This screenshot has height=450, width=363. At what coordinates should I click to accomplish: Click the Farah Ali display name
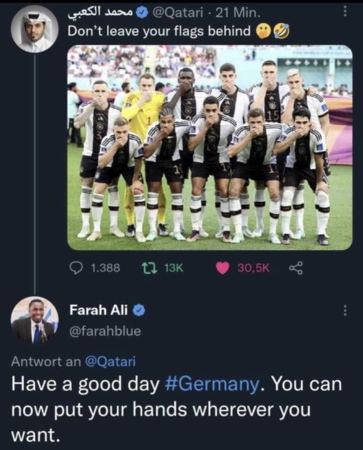99,310
